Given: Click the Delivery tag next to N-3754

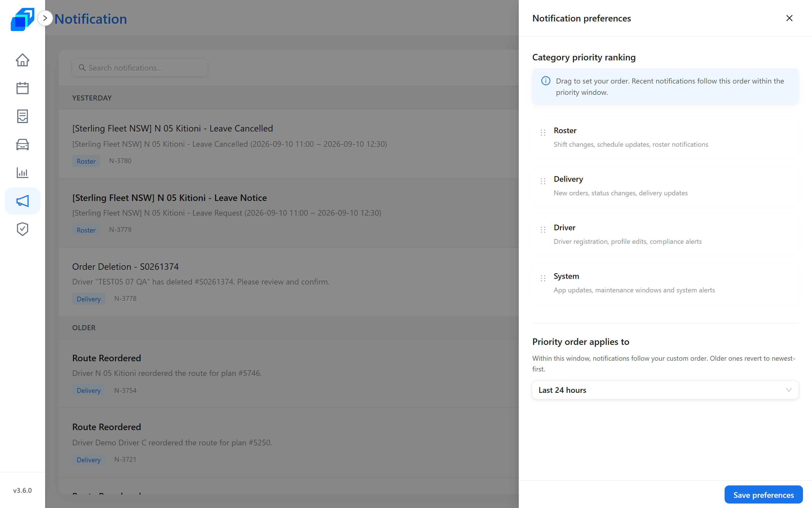Looking at the screenshot, I should point(89,390).
